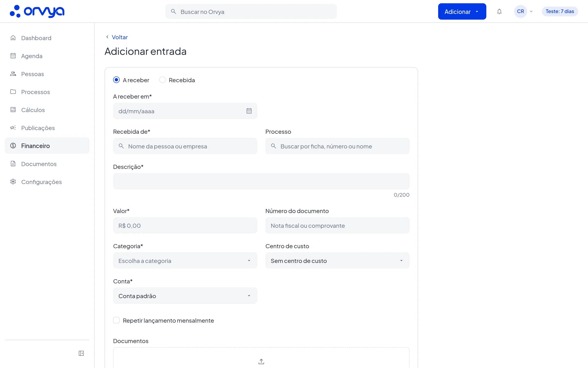Click the Financeiro dollar icon
Viewport: 588px width, 368px height.
point(13,146)
